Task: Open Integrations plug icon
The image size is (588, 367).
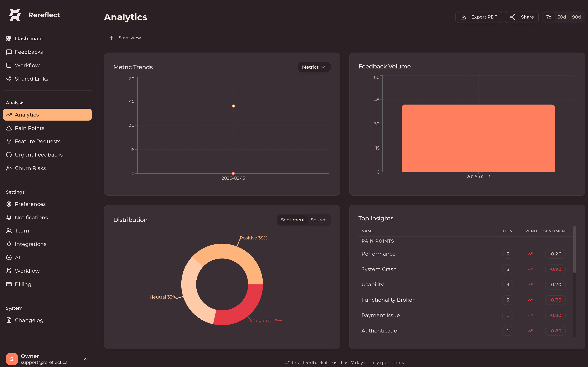Action: [x=9, y=244]
